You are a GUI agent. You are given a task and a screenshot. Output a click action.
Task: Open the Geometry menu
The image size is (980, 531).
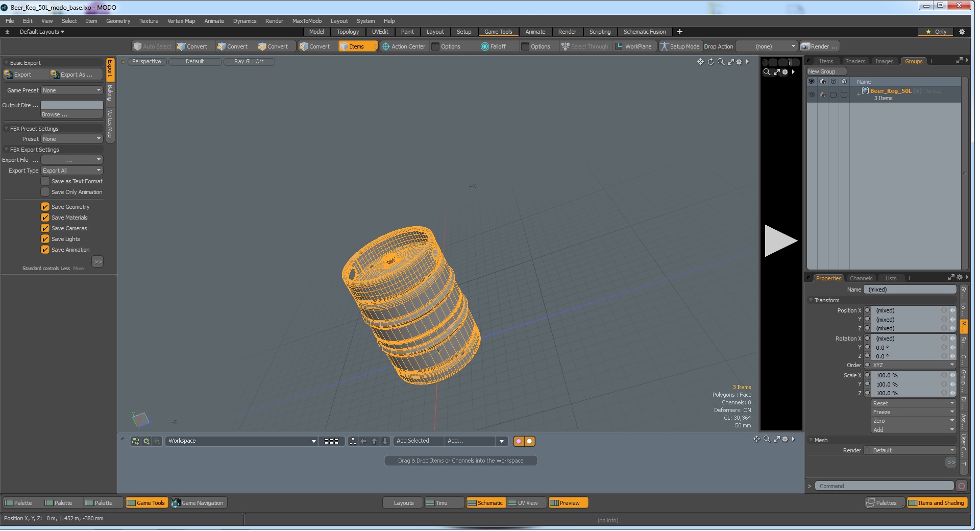click(118, 21)
